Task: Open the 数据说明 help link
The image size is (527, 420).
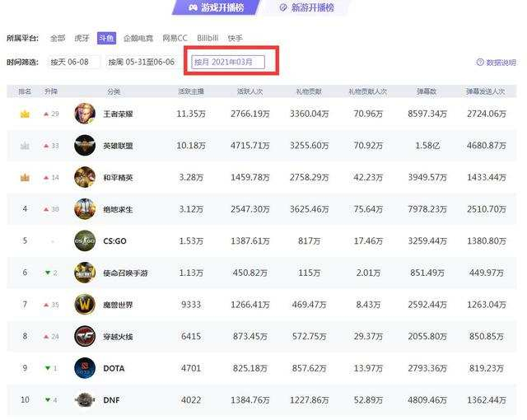Action: pos(496,63)
